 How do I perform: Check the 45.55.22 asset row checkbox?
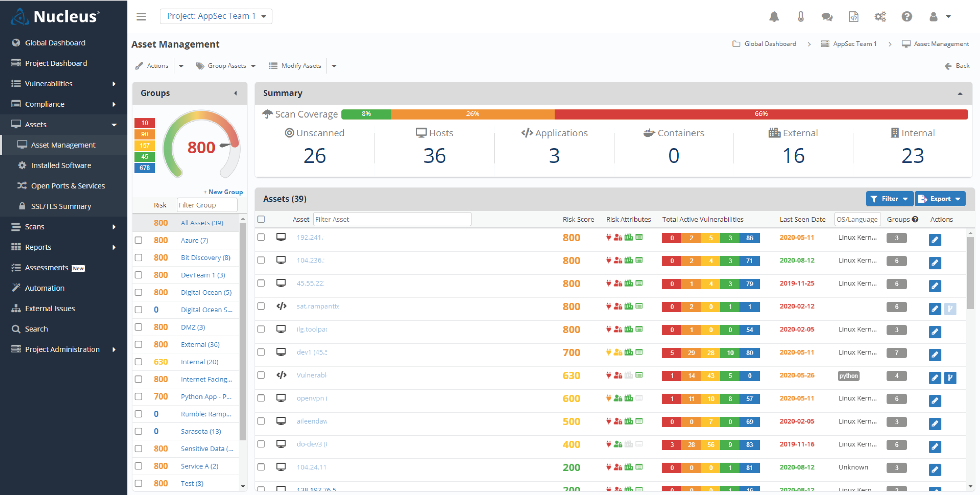tap(261, 283)
